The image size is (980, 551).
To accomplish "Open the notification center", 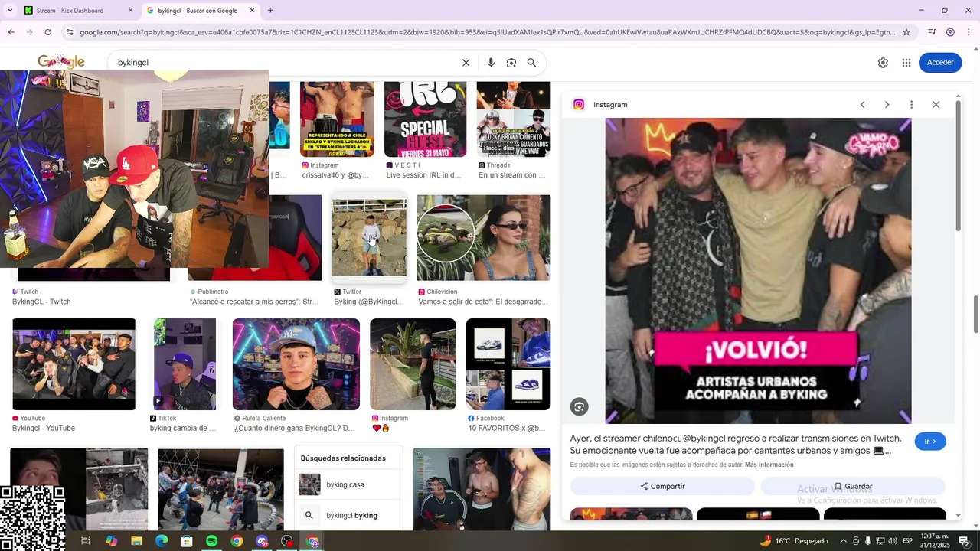I will pos(965,541).
